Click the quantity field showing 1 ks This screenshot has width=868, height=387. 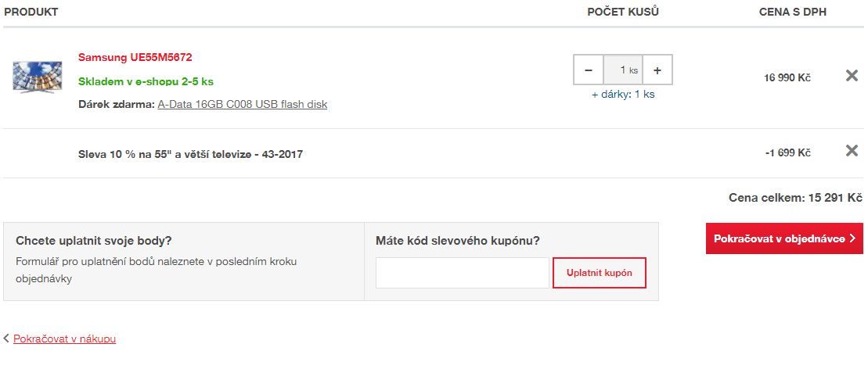coord(623,70)
